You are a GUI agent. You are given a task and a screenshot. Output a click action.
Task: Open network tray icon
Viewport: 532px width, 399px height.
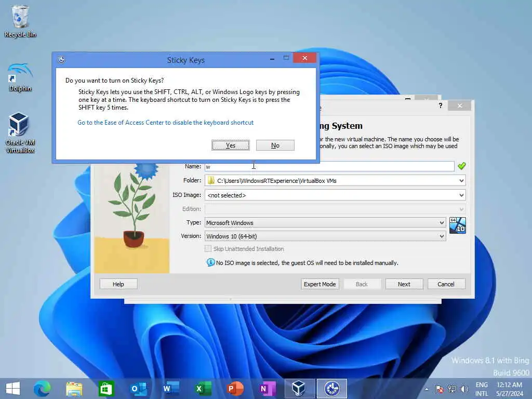pos(451,389)
